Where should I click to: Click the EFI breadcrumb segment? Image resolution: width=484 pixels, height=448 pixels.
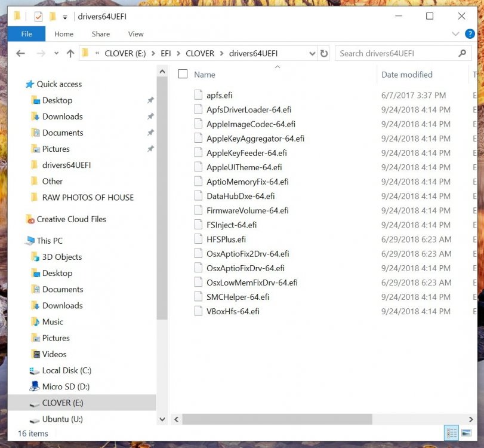point(166,53)
